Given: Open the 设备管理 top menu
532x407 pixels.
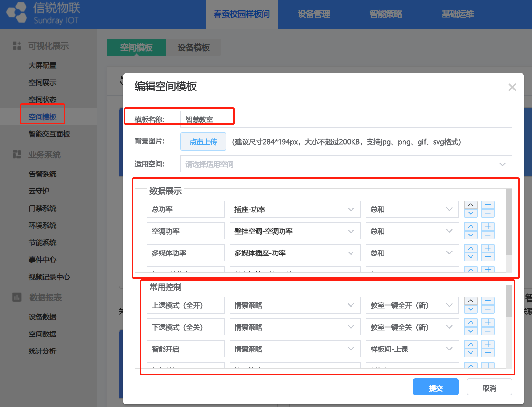Looking at the screenshot, I should (x=314, y=14).
